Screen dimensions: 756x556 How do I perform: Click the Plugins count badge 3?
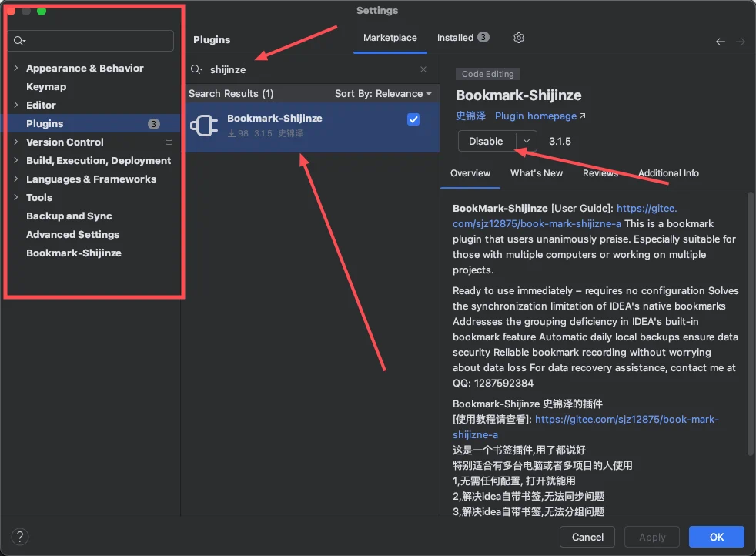click(x=153, y=124)
